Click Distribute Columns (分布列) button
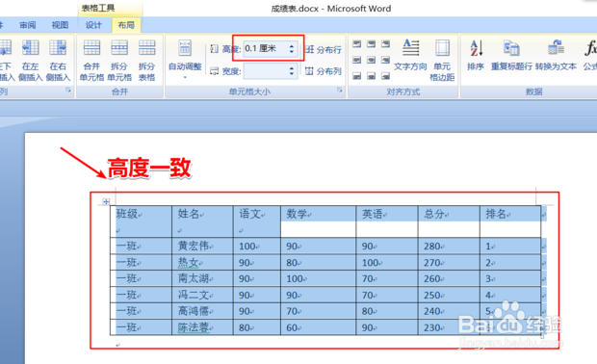 (324, 71)
